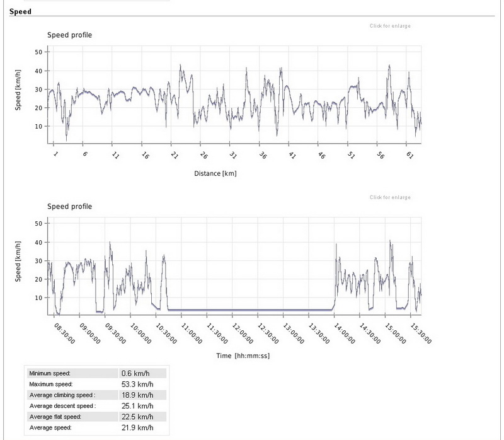Select the 'Maximum speed:' row label
504x440 pixels.
(51, 383)
